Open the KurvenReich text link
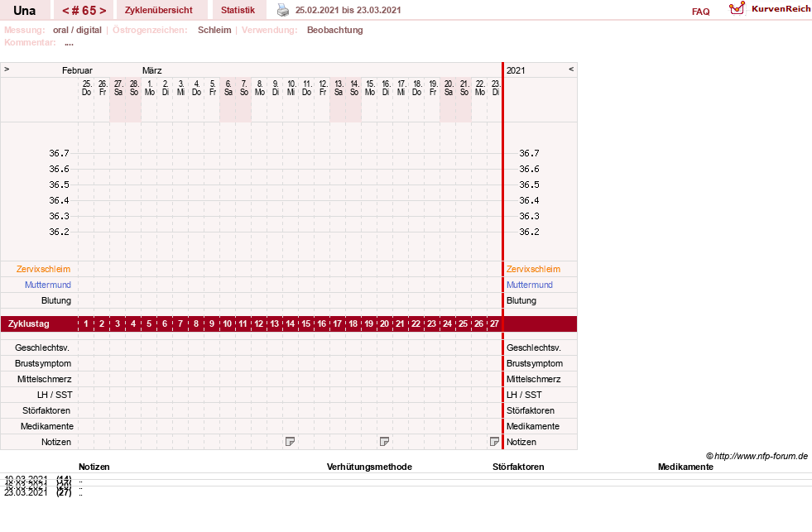This screenshot has height=532, width=812. (x=781, y=9)
